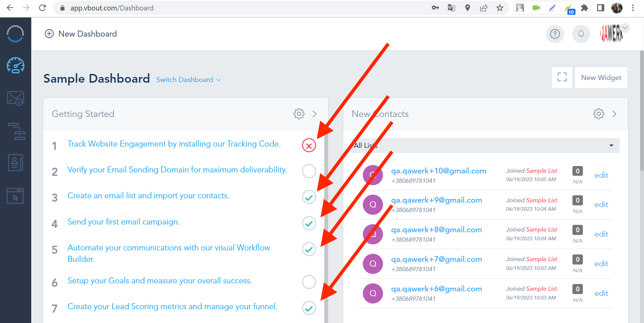Expand the New Contacts widget chevron
The height and width of the screenshot is (323, 644).
(x=614, y=114)
